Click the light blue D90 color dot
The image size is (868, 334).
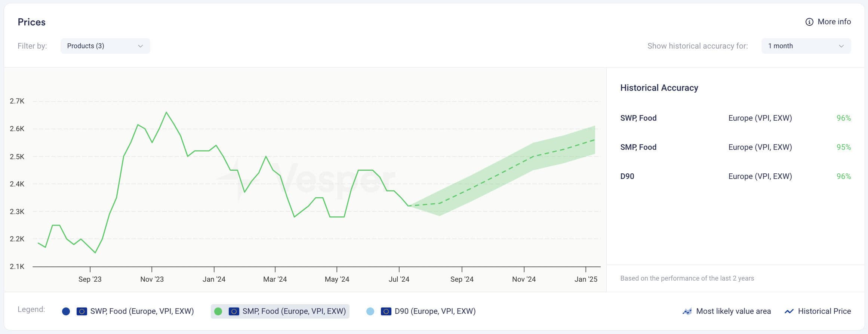coord(370,311)
